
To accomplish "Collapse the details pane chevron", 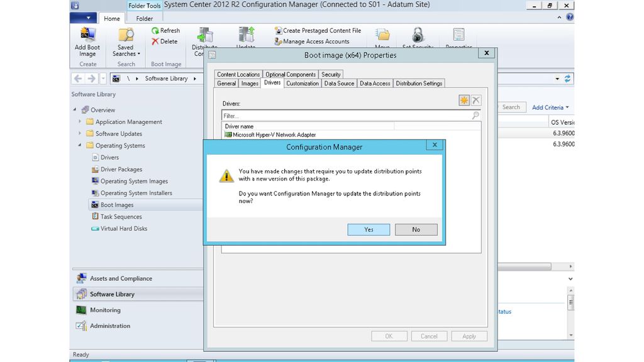I will 570,278.
